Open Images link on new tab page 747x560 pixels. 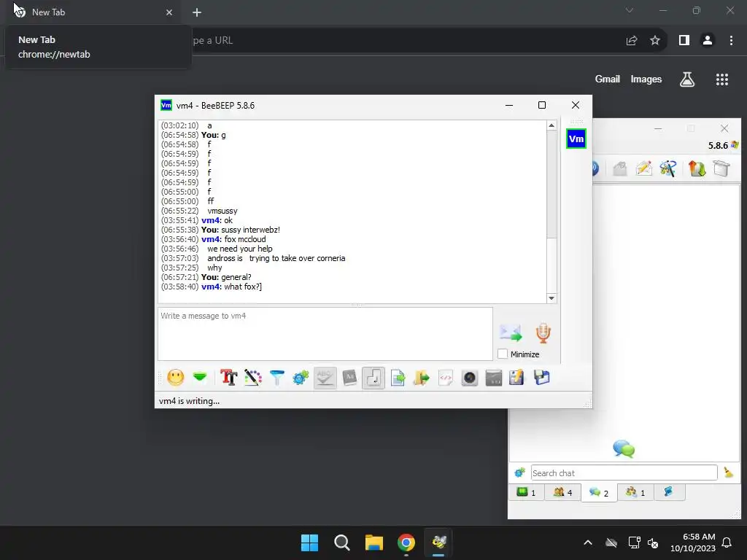(x=646, y=79)
